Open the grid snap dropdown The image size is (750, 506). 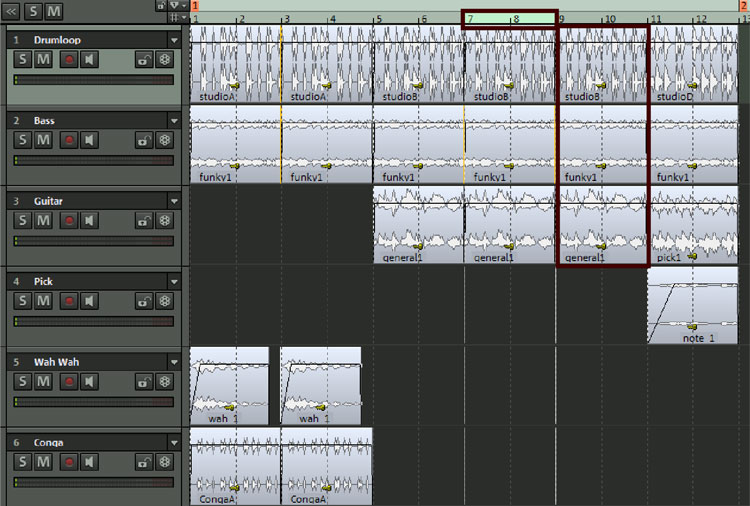(x=178, y=18)
